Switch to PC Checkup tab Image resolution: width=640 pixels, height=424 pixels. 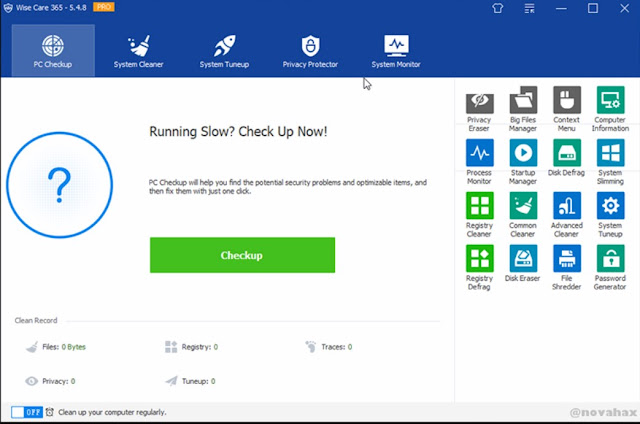point(53,51)
